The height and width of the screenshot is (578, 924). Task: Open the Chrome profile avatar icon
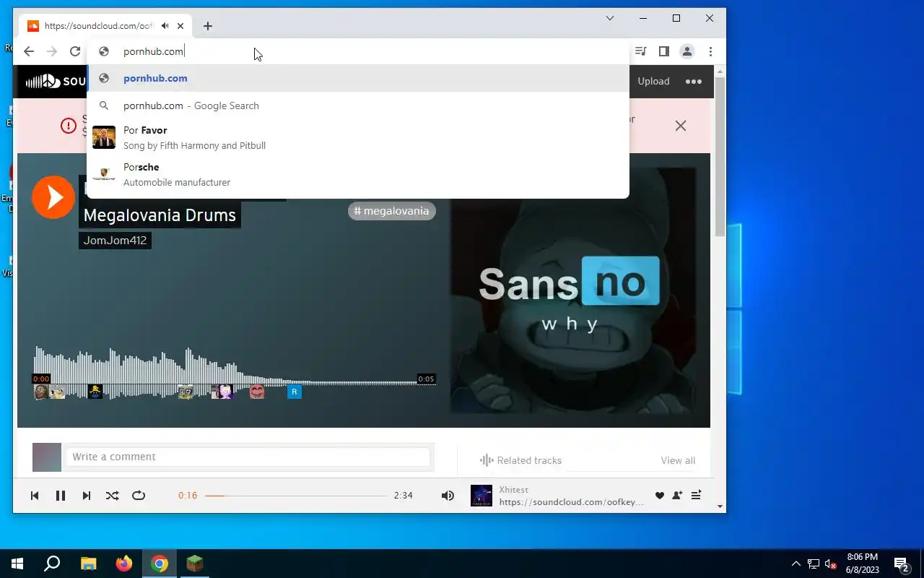687,51
